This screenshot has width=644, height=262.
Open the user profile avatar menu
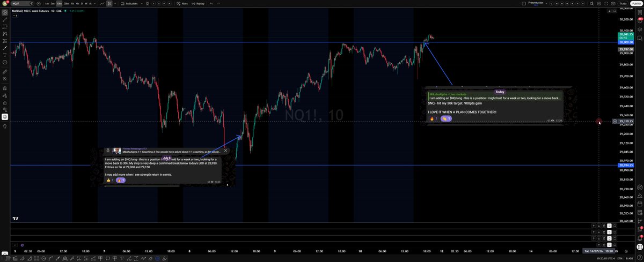point(4,3)
